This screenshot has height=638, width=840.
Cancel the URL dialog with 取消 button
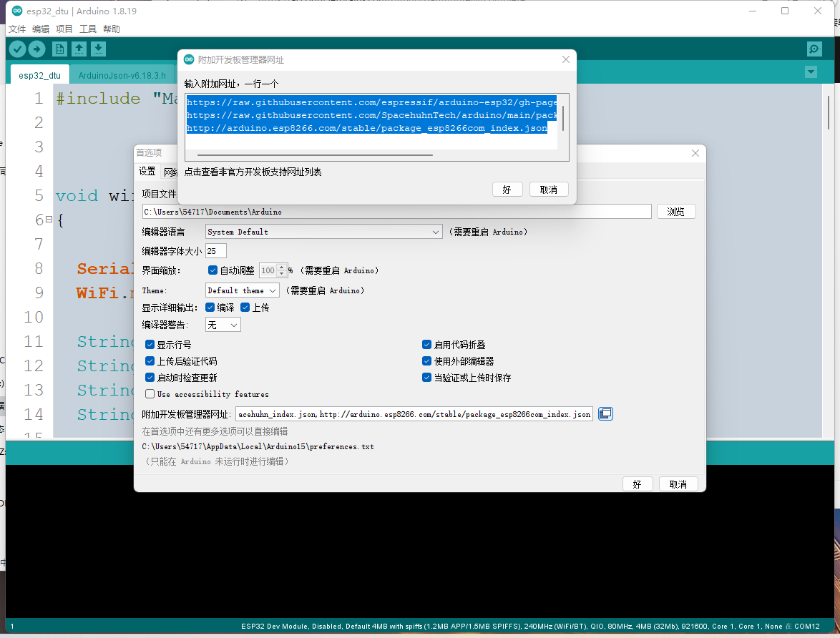coord(549,190)
